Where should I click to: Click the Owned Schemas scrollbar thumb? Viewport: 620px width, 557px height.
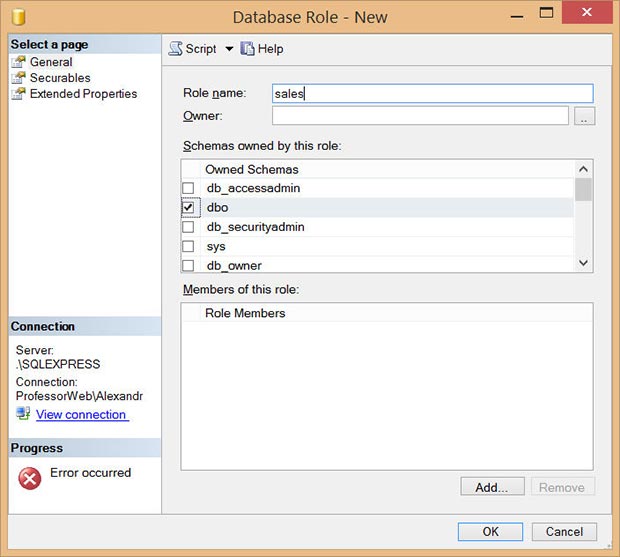point(583,190)
